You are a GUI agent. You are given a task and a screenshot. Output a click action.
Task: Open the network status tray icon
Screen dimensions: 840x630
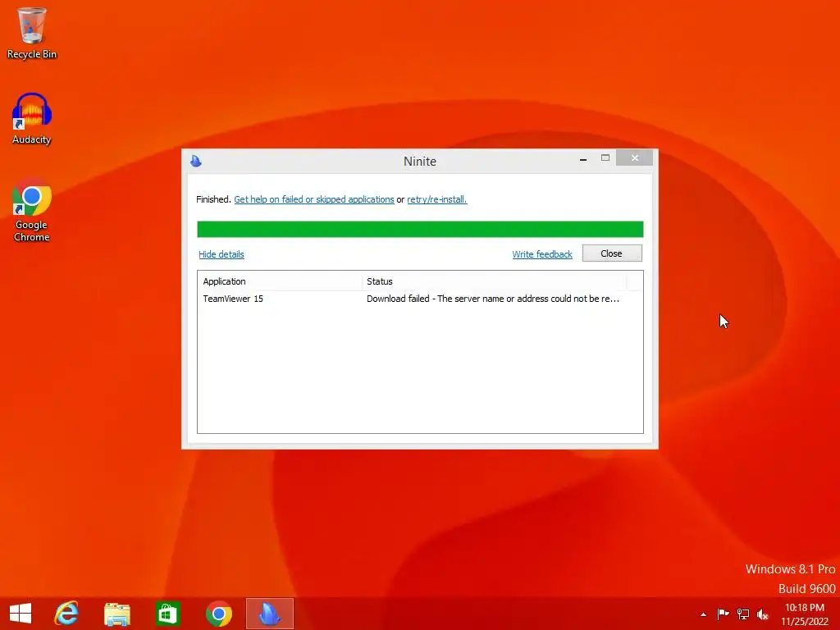(x=743, y=614)
